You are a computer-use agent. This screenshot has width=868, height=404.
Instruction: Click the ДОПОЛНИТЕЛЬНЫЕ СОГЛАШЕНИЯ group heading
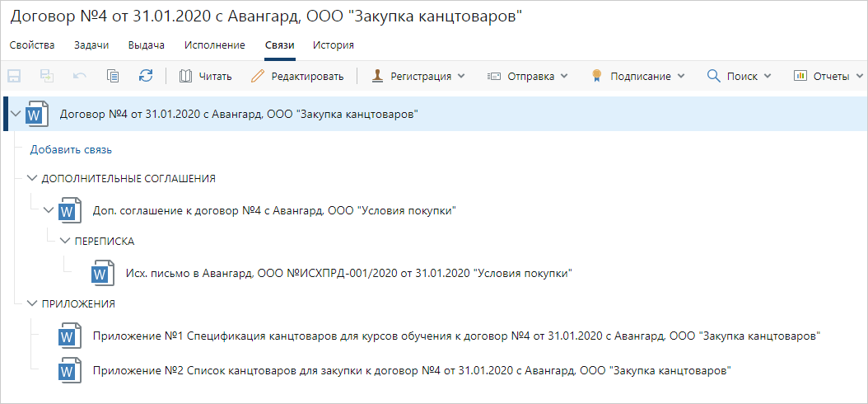tap(128, 178)
